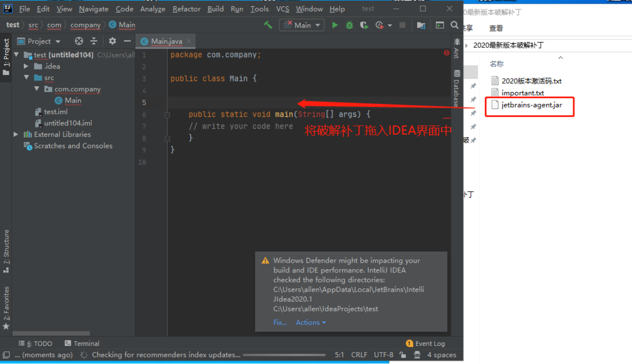The width and height of the screenshot is (632, 364).
Task: Toggle the Project tool window tab
Action: 6,57
